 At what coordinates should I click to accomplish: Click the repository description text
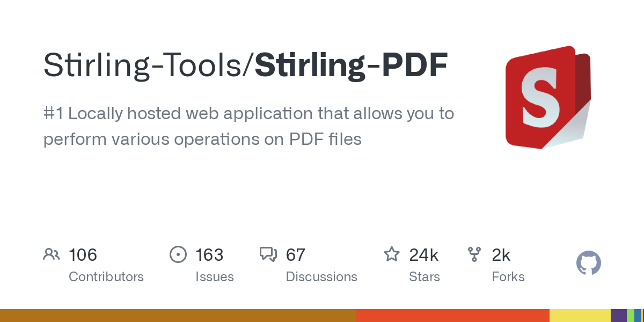tap(248, 126)
